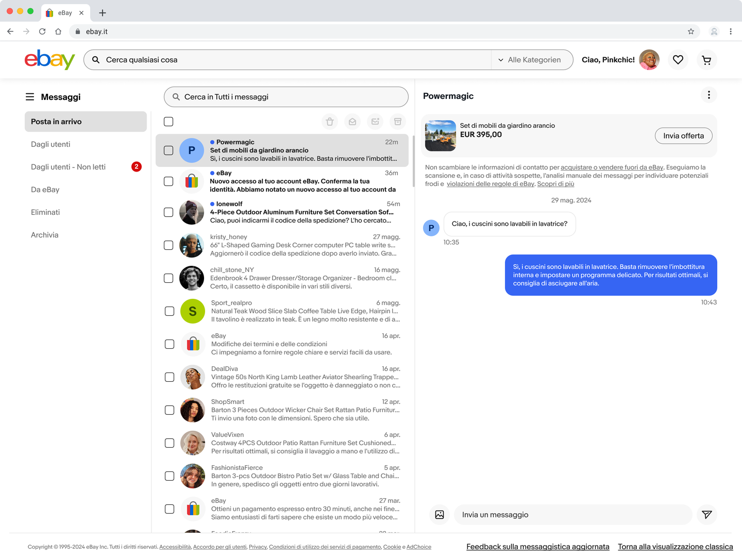This screenshot has width=742, height=560.
Task: Check the Sport_realpro message checkbox
Action: pos(170,311)
